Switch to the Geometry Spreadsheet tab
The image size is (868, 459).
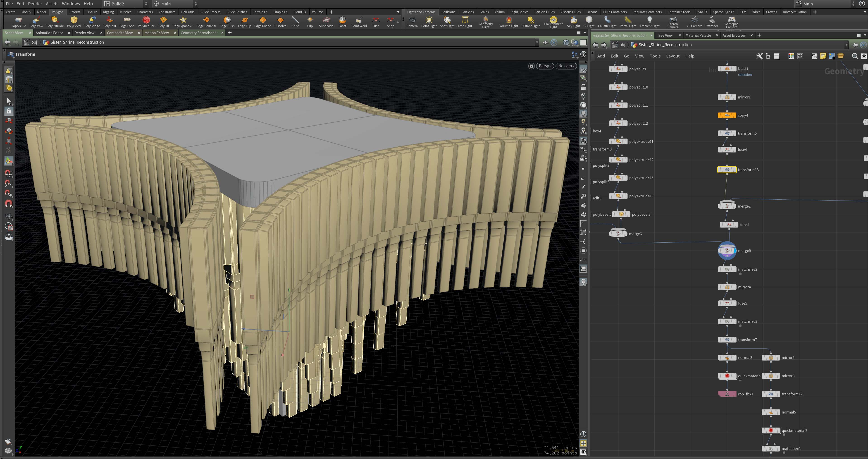point(199,33)
